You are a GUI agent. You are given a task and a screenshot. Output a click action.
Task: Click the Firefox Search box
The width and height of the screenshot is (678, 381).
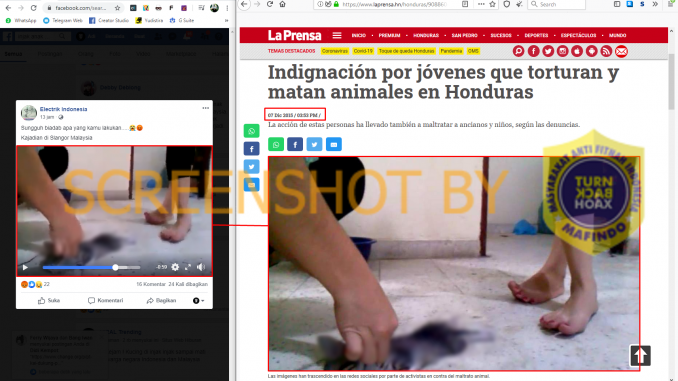556,4
